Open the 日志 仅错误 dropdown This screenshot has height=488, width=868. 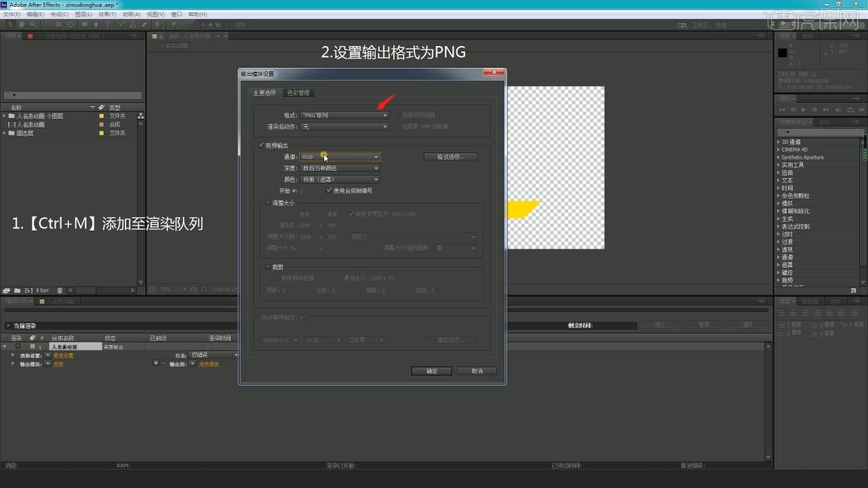[214, 354]
